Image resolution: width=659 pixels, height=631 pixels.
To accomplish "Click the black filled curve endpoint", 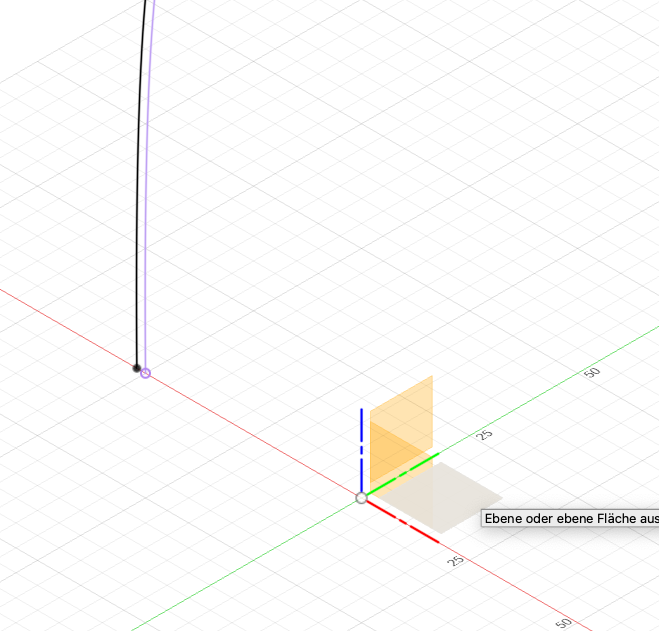I will [x=137, y=368].
